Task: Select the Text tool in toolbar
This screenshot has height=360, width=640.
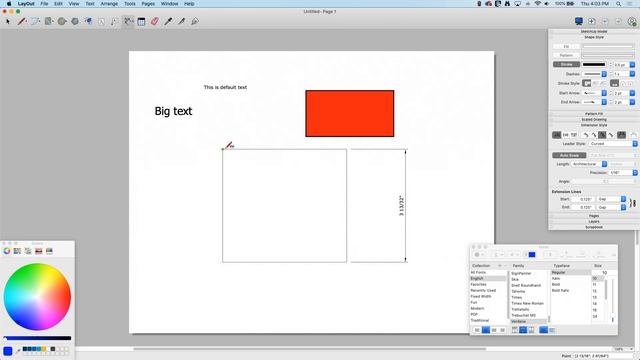Action: [x=102, y=22]
